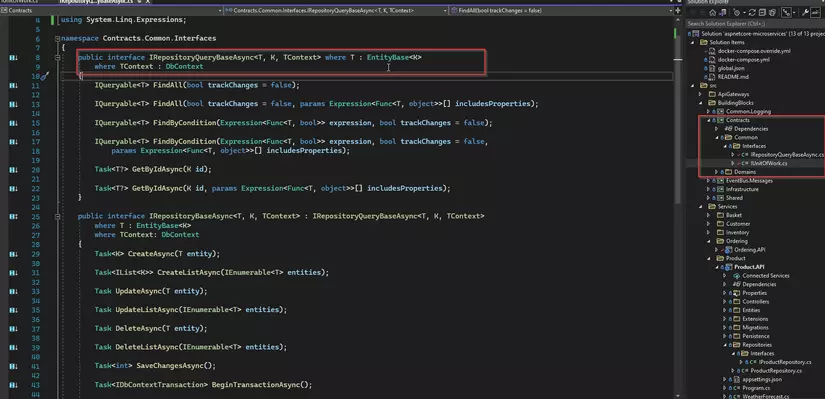Expand the Domains folder

tap(717, 172)
